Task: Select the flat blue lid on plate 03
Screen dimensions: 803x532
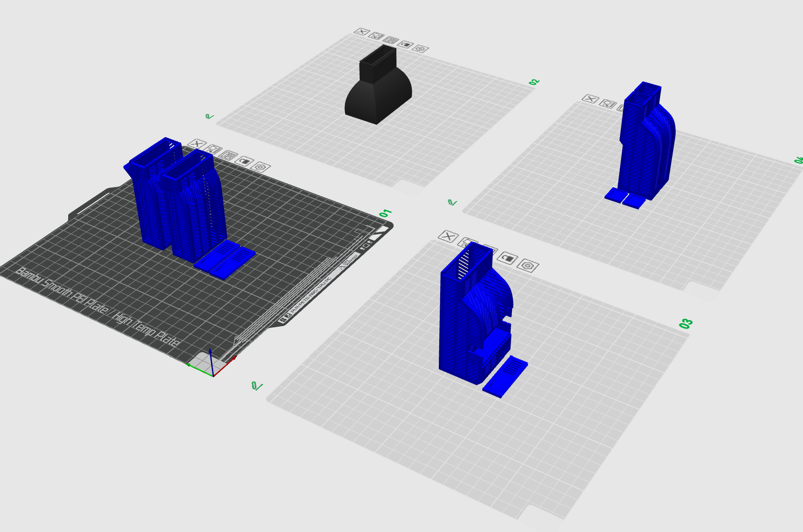Action: point(506,376)
